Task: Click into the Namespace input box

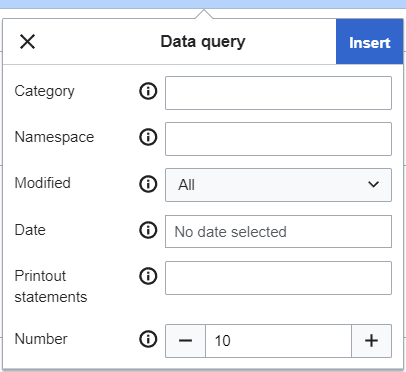Action: coord(278,139)
